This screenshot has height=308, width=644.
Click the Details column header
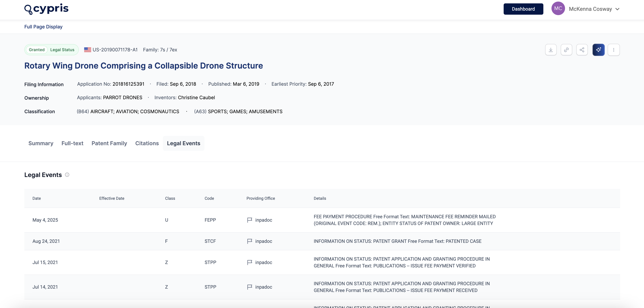320,198
